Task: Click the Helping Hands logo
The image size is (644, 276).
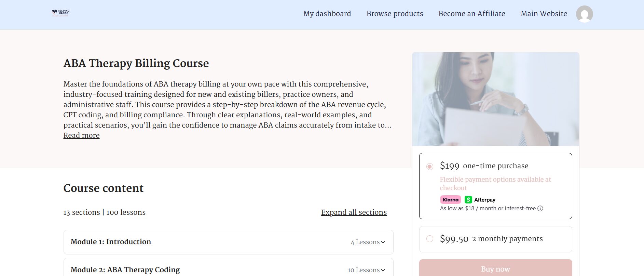Action: (x=61, y=13)
